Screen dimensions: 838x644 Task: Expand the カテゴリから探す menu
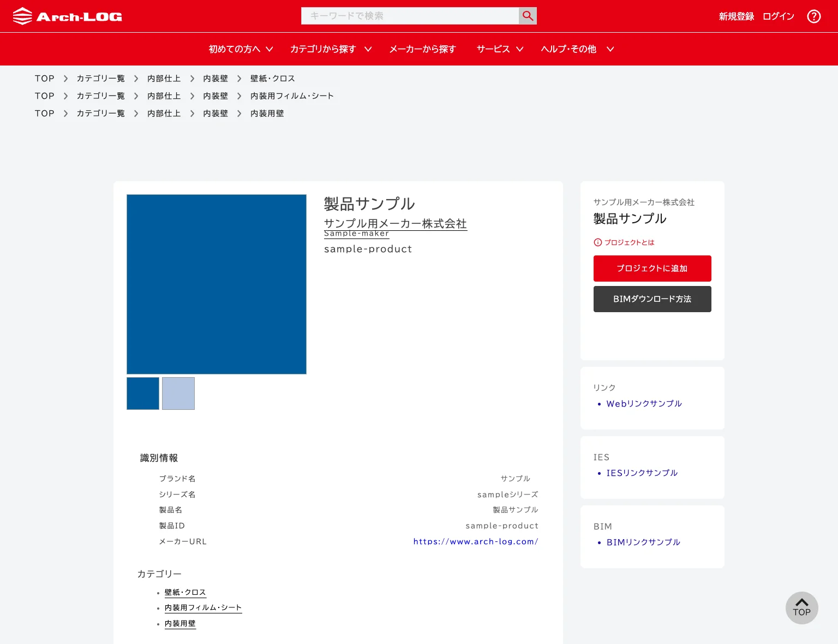331,49
